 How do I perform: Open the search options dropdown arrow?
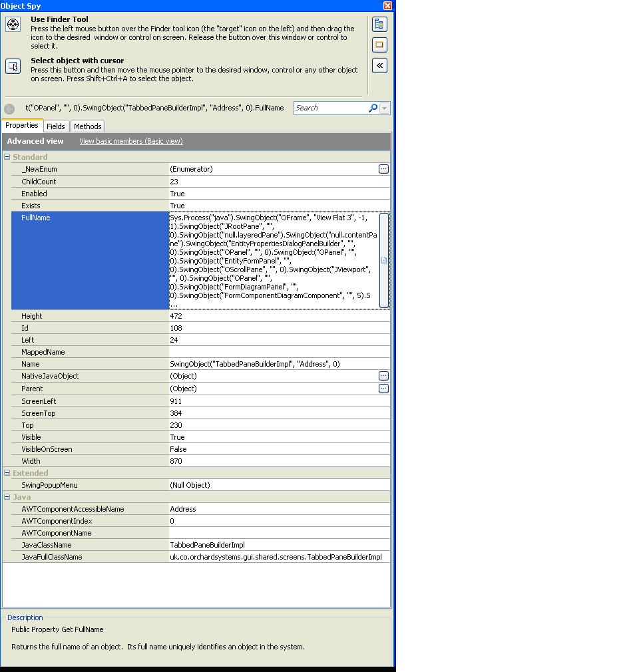pyautogui.click(x=385, y=108)
